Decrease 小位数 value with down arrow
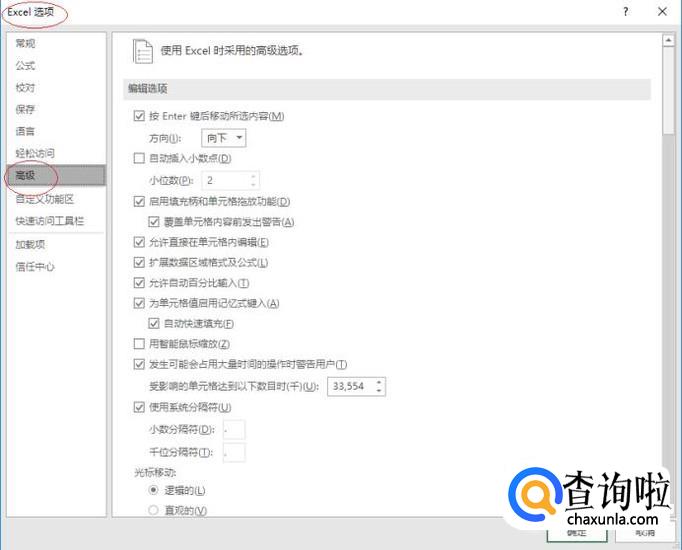This screenshot has height=550, width=682. pyautogui.click(x=254, y=185)
